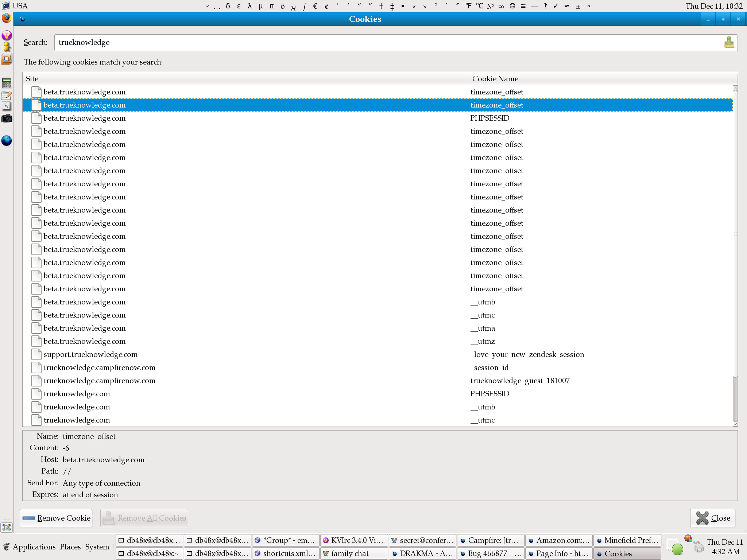Insert the infinity symbol from palette
Screen dimensions: 747x560
click(x=502, y=6)
